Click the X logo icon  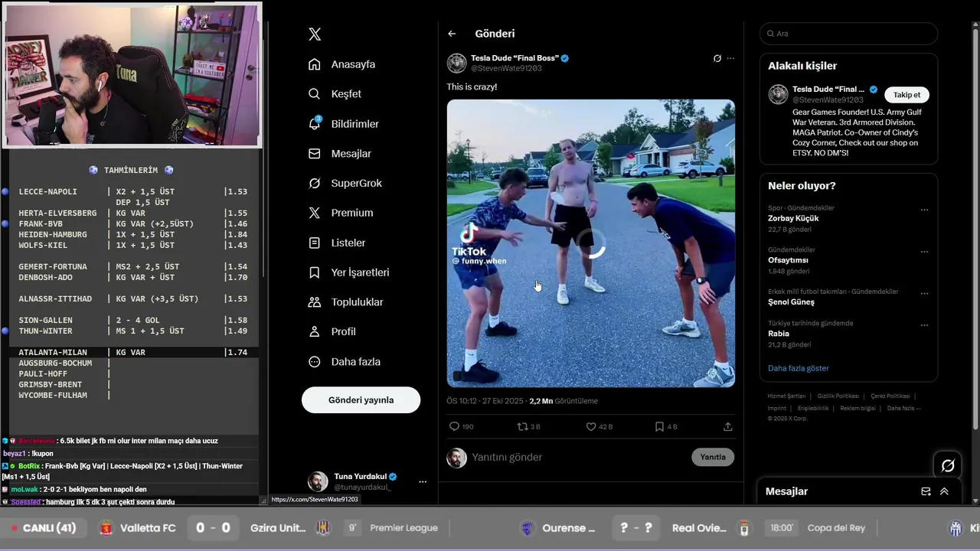click(x=315, y=34)
